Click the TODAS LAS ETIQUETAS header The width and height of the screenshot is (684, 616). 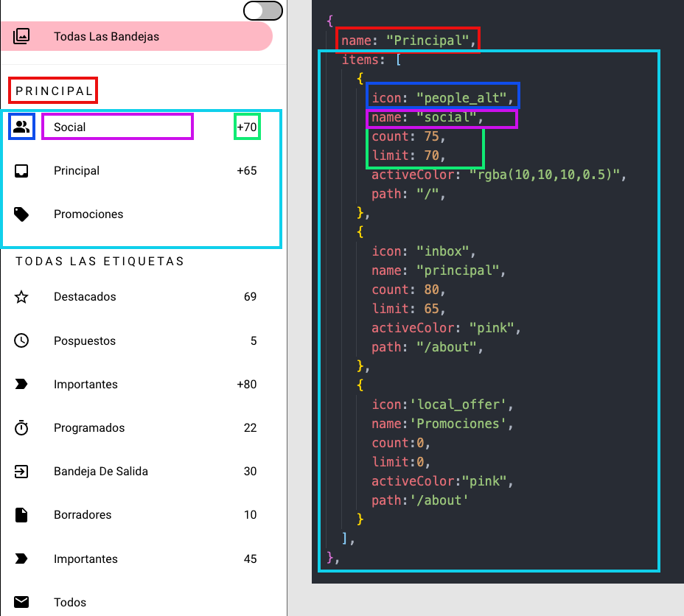pos(100,261)
